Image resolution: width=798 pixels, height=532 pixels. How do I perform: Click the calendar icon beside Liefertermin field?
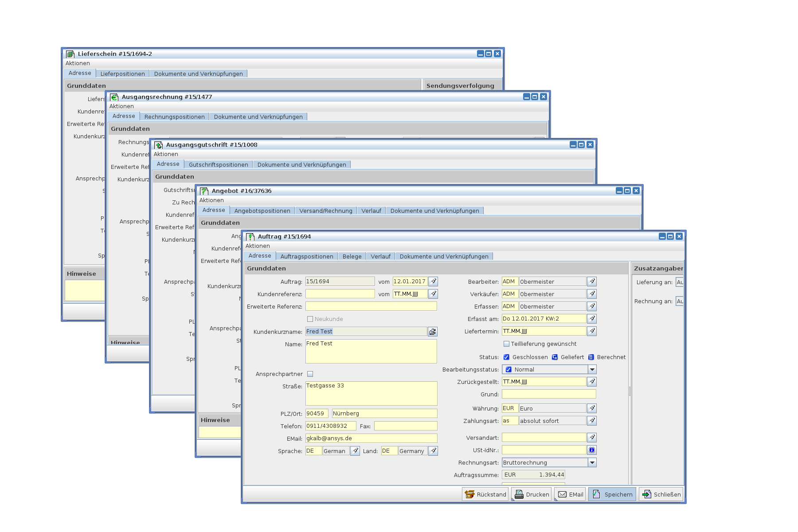pyautogui.click(x=592, y=331)
